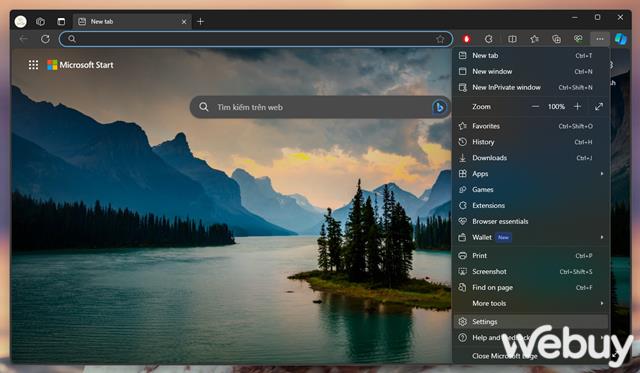Add a new tab with plus button

(x=200, y=21)
